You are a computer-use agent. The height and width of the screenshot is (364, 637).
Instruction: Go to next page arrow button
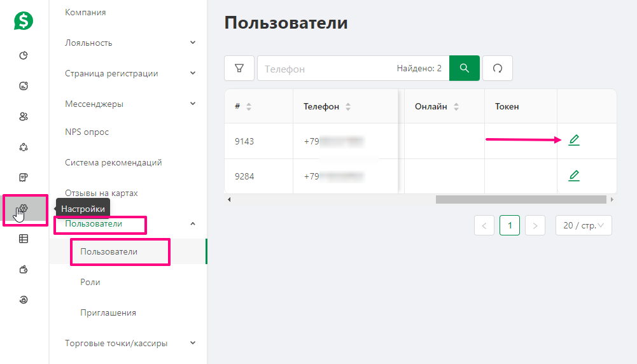pos(535,225)
